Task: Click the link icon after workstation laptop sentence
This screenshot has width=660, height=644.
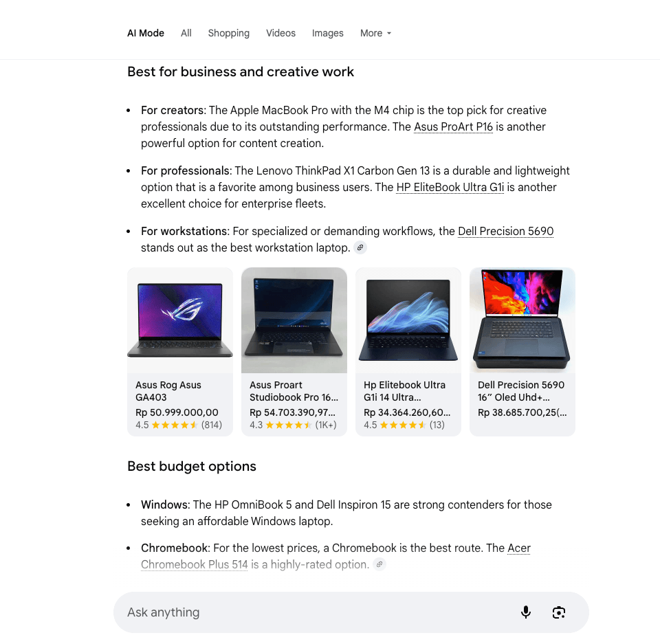Action: 360,248
